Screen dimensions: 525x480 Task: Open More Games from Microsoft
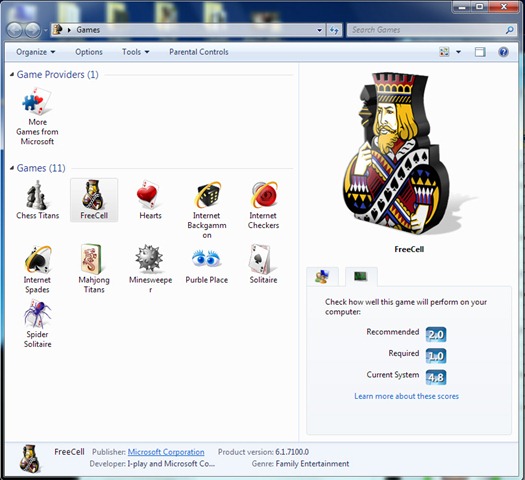point(37,101)
